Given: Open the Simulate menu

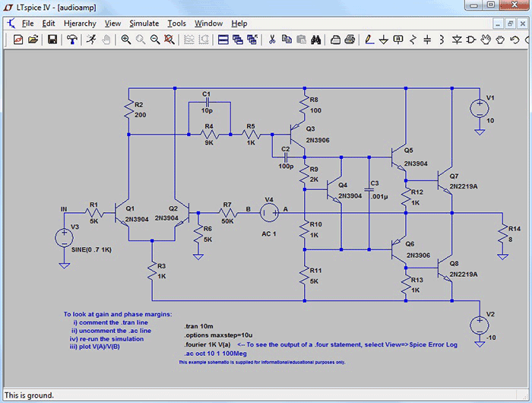Looking at the screenshot, I should coord(144,24).
